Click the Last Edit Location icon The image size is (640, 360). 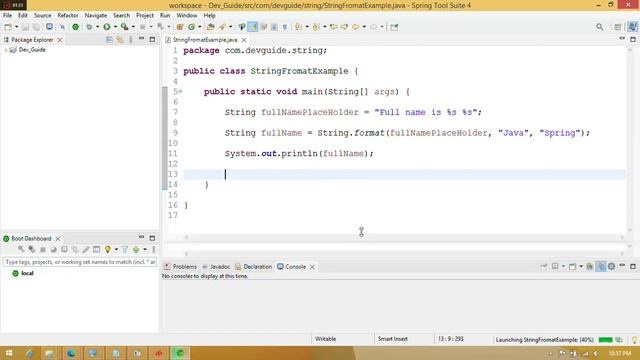333,27
